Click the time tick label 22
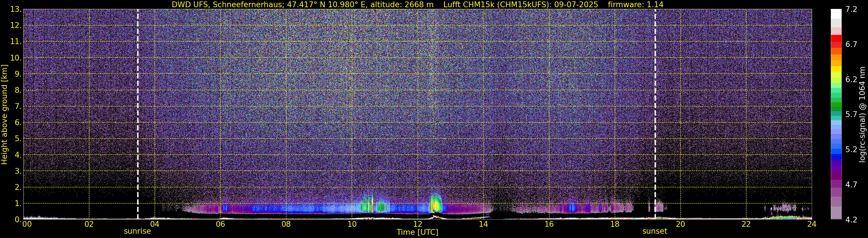 point(746,224)
